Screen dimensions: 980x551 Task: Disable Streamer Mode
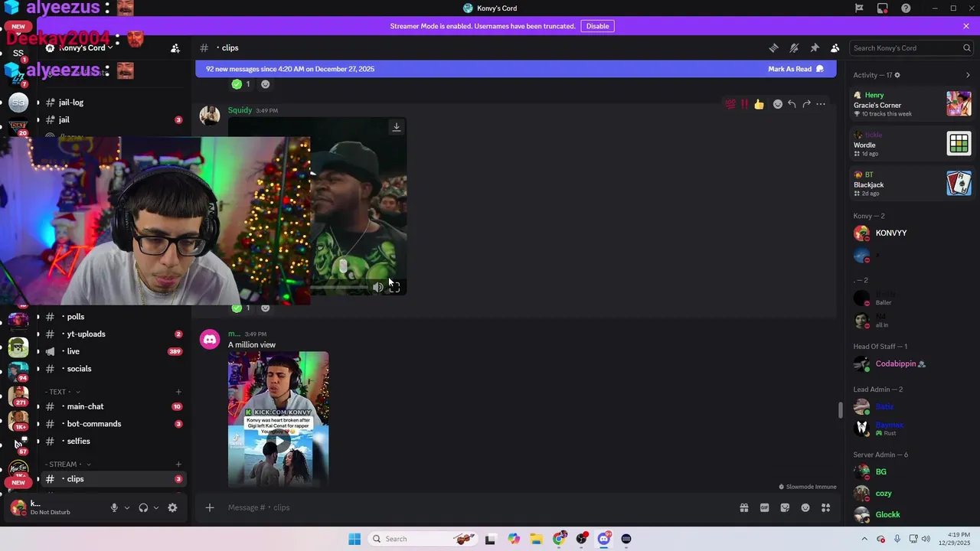point(597,26)
